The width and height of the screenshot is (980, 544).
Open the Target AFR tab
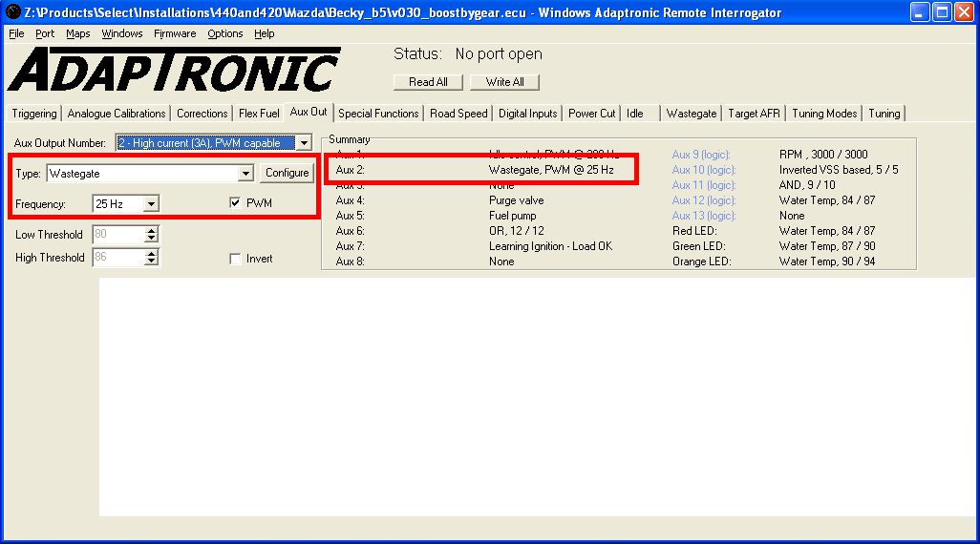pyautogui.click(x=754, y=114)
